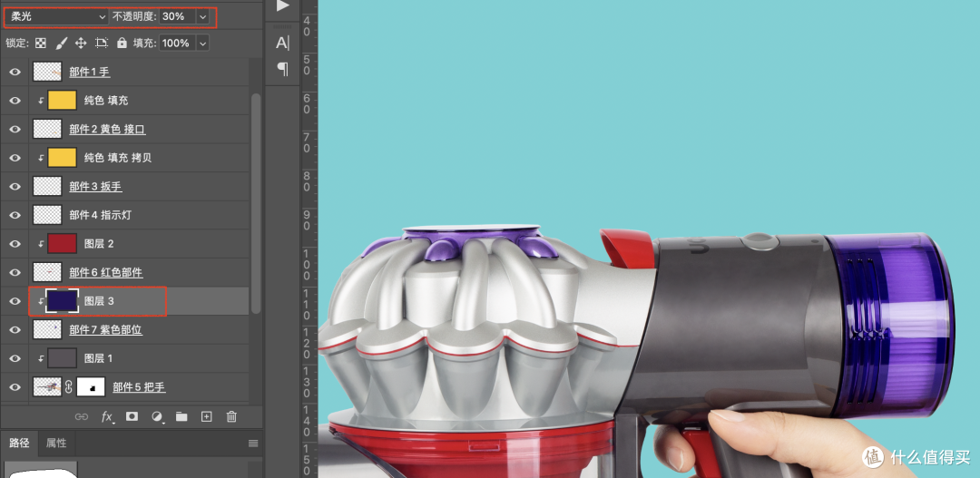Hide the 部件 4 指示灯 layer
Screen dimensions: 980x478
point(15,215)
